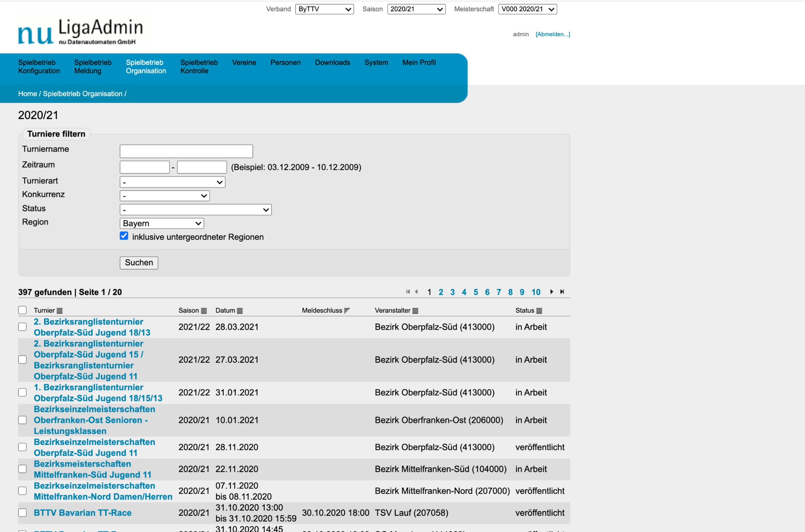The height and width of the screenshot is (532, 805).
Task: Focus the Zeitraum end date field
Action: [202, 167]
